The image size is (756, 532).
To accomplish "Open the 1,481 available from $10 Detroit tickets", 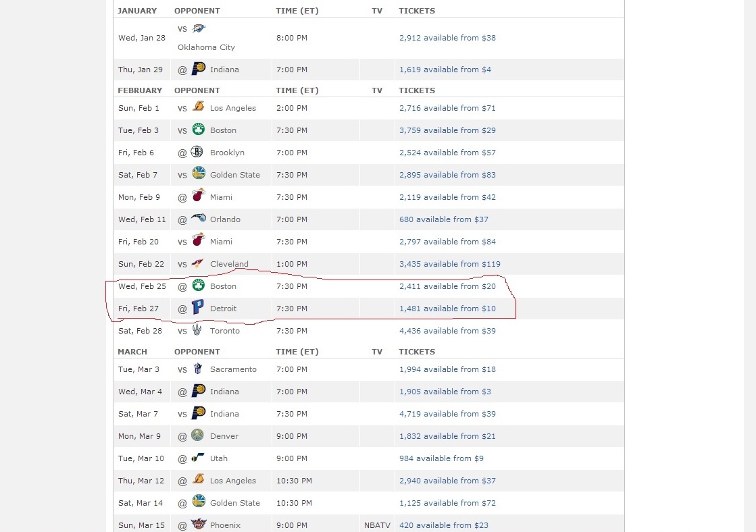I will point(447,309).
